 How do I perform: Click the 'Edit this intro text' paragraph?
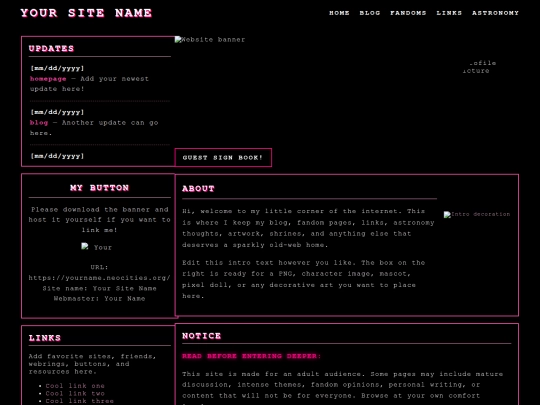(303, 279)
